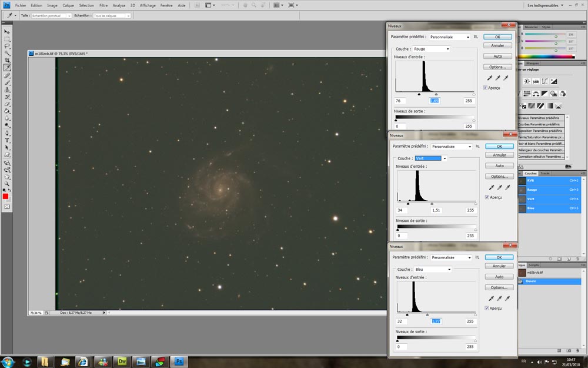Click the gamma input field showing 1,51
Image resolution: width=588 pixels, height=368 pixels.
[436, 210]
